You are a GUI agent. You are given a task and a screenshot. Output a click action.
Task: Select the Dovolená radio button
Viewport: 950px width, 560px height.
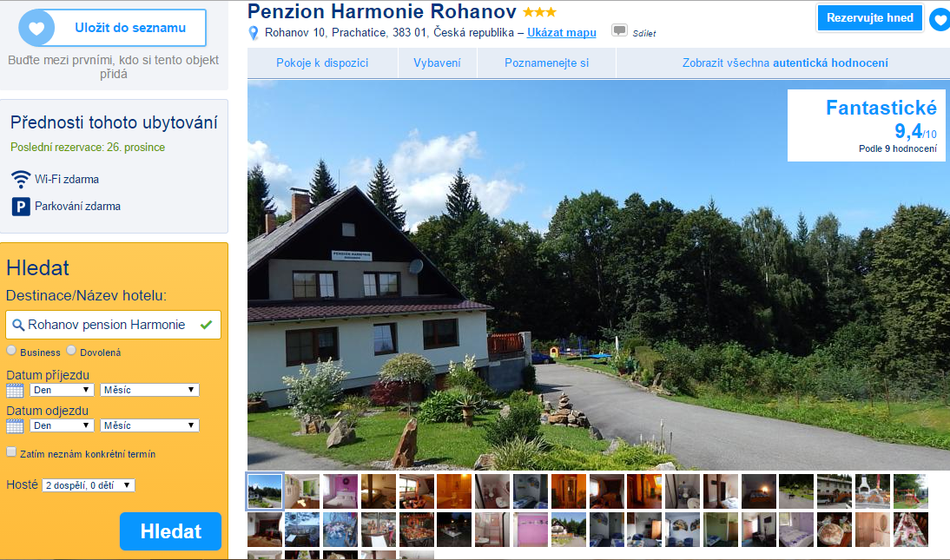pos(71,350)
